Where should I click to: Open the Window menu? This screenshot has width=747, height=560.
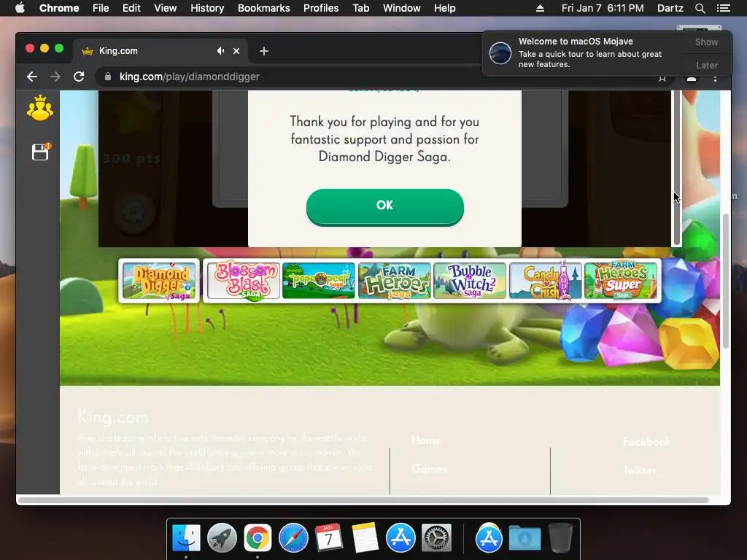click(402, 8)
